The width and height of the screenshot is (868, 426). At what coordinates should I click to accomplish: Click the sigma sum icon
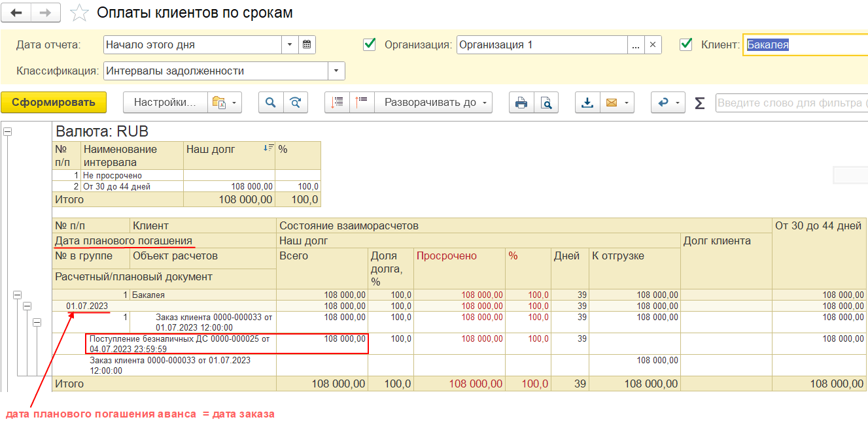click(x=700, y=103)
